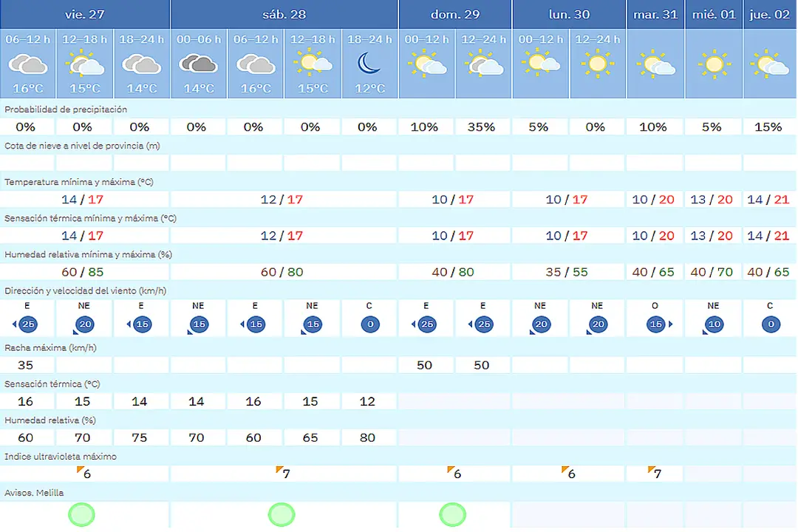The image size is (798, 532).
Task: Click the NE 20 wind icon for vie. 27 12–18 h
Action: click(x=84, y=325)
